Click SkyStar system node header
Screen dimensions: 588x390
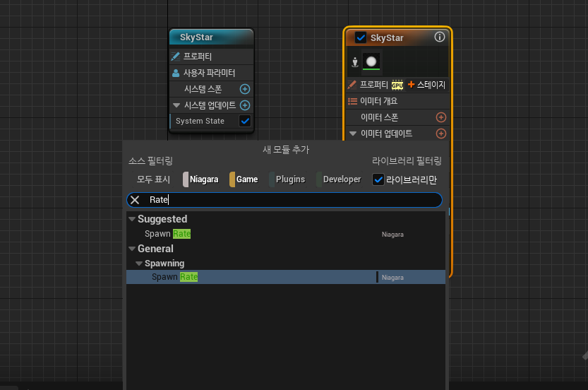tap(212, 37)
